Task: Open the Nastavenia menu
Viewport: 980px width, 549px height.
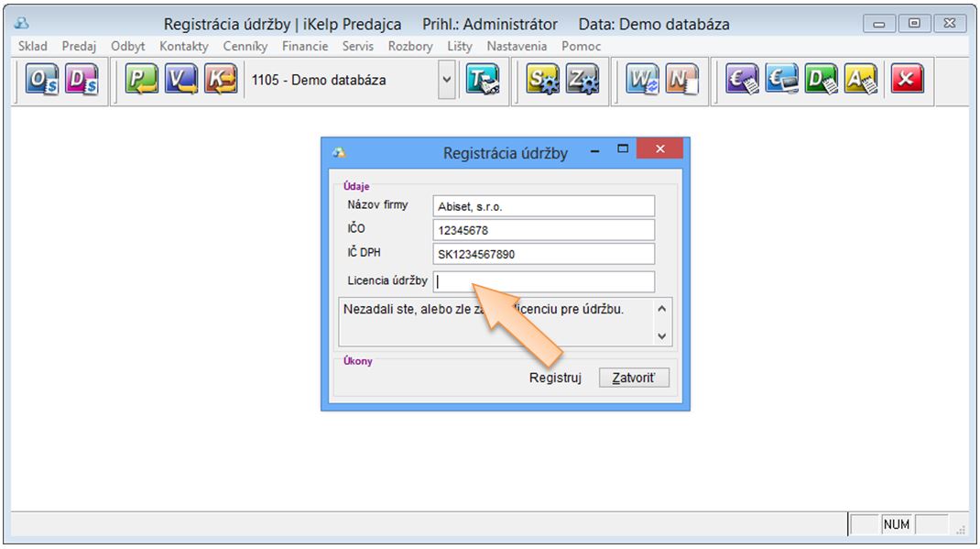Action: pyautogui.click(x=517, y=46)
